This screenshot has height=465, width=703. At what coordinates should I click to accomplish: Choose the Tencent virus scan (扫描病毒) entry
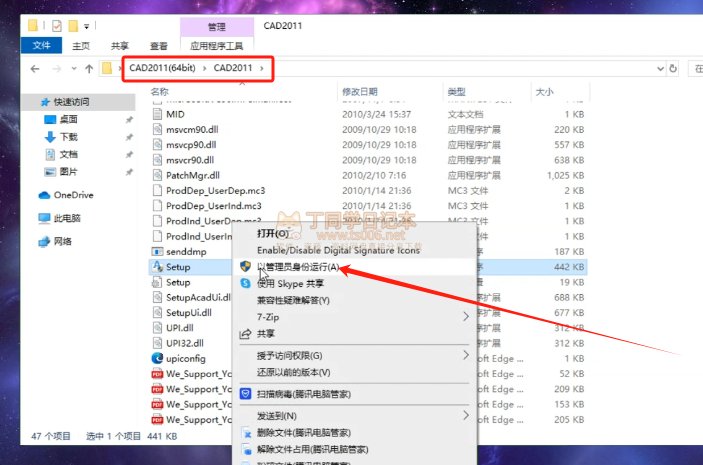point(304,394)
